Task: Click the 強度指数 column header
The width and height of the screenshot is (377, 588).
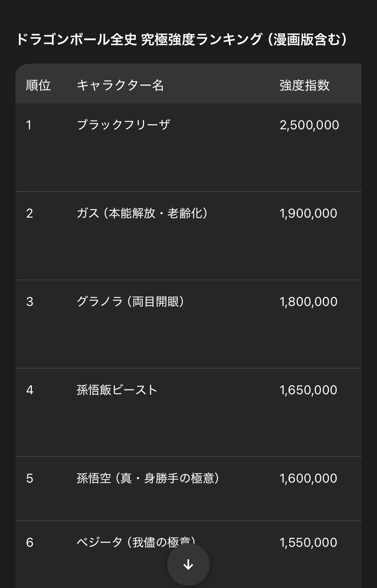Action: point(304,85)
